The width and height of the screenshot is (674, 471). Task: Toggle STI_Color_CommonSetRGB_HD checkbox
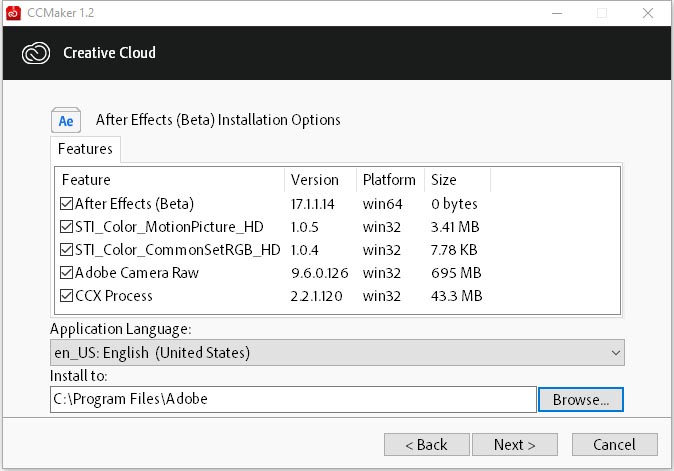(x=66, y=250)
